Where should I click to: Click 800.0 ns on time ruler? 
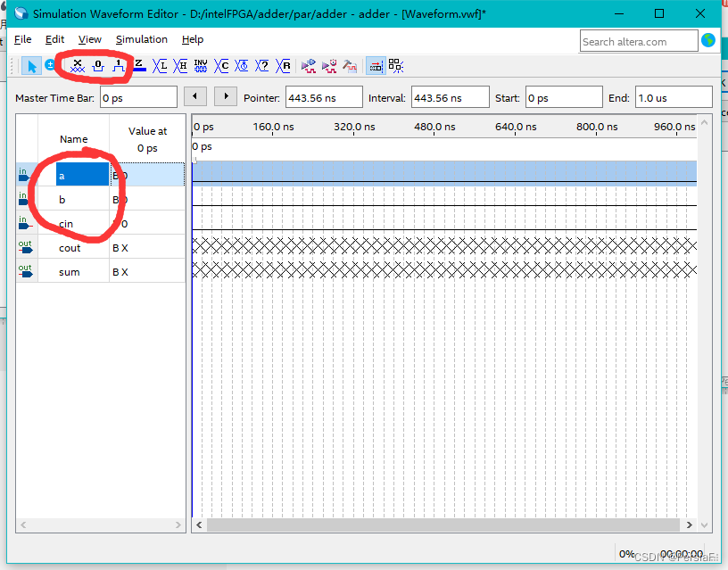597,127
